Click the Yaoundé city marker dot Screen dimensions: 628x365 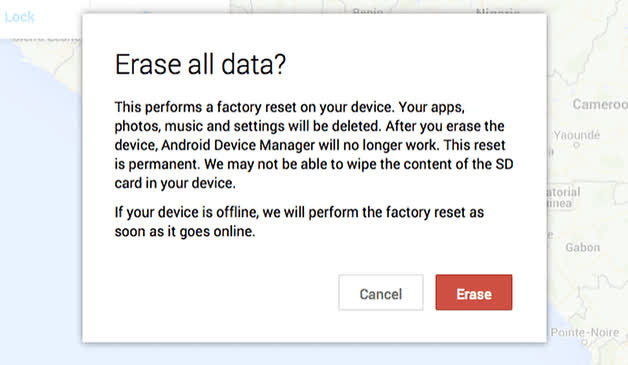pyautogui.click(x=576, y=145)
